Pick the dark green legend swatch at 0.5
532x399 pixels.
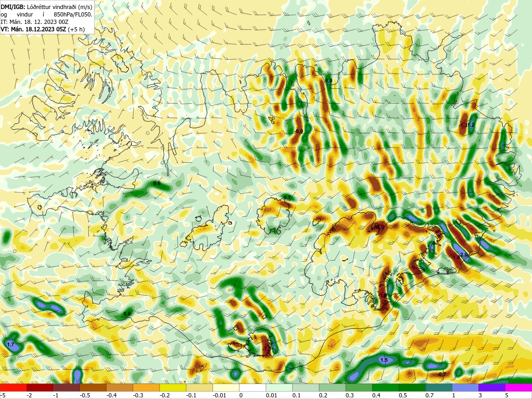[x=412, y=388]
